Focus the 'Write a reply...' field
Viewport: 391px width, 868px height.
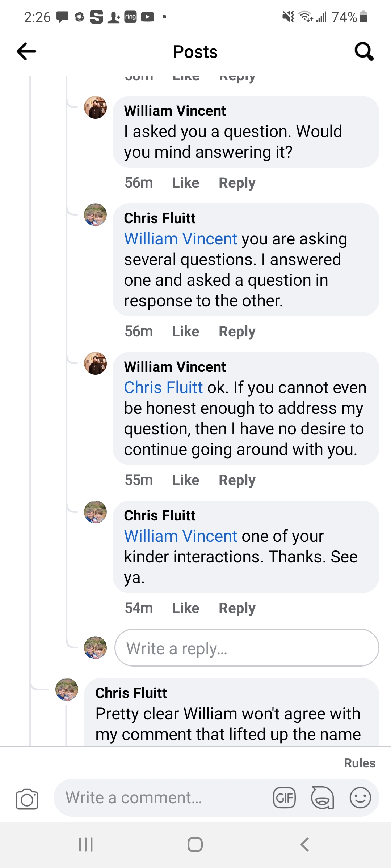(x=247, y=648)
